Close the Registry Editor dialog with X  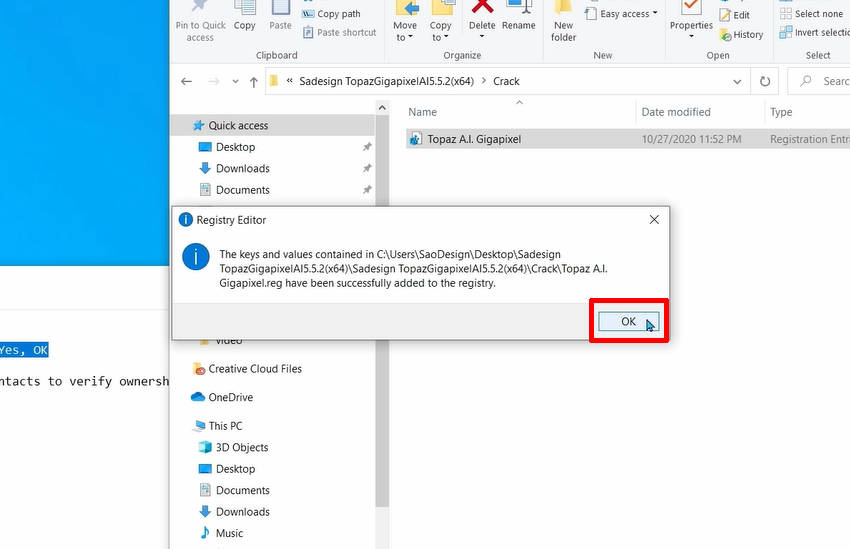pos(654,219)
